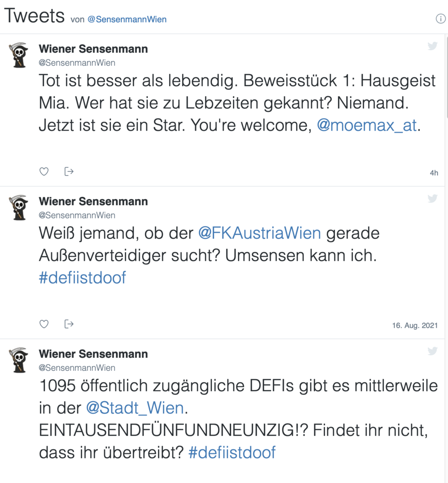Open the tweet via its 4h timestamp
This screenshot has width=448, height=483.
click(433, 173)
